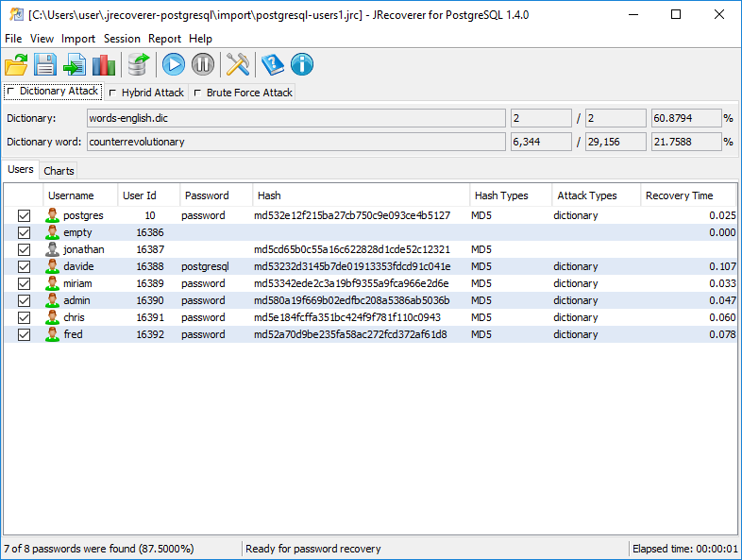Click miriam's MD5 hash type cell

tap(481, 284)
